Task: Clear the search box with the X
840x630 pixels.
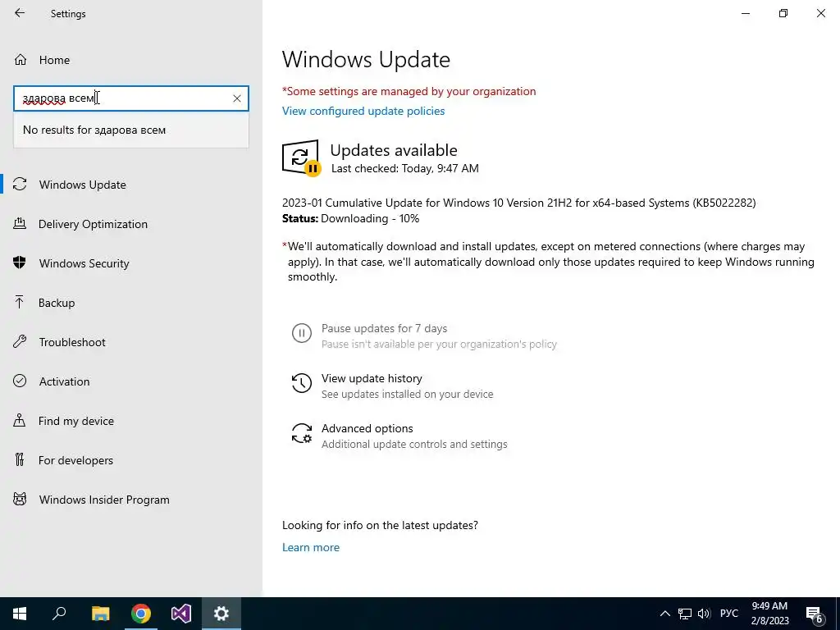Action: pyautogui.click(x=237, y=98)
